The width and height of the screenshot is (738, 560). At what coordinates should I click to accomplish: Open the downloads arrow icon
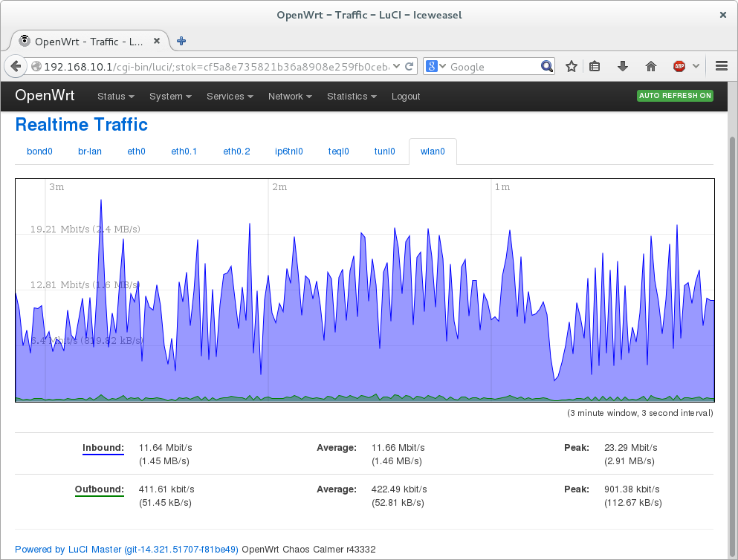pos(623,66)
